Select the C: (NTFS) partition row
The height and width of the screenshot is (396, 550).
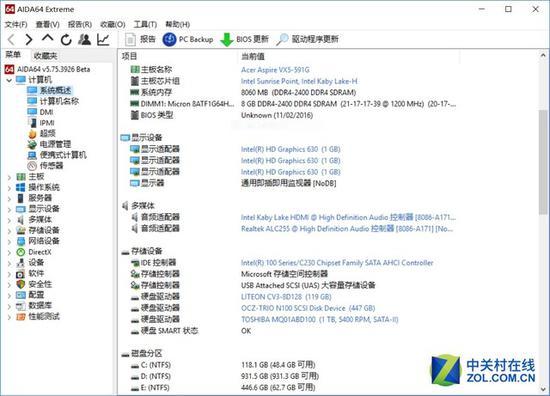tap(223, 365)
